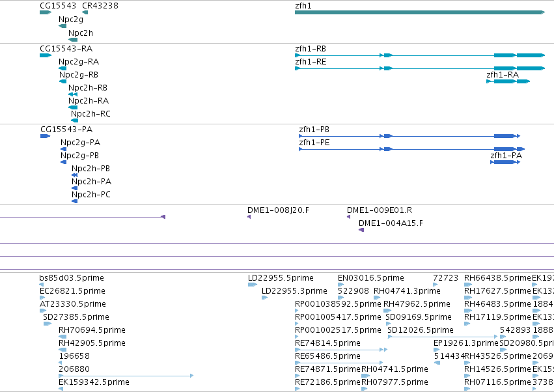Select the SD12026.5prime EST
This screenshot has height=392, width=554.
coord(443,337)
